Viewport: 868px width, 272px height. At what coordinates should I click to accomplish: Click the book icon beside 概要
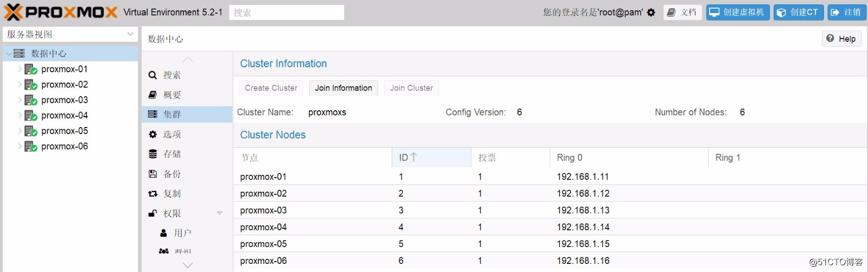click(152, 95)
